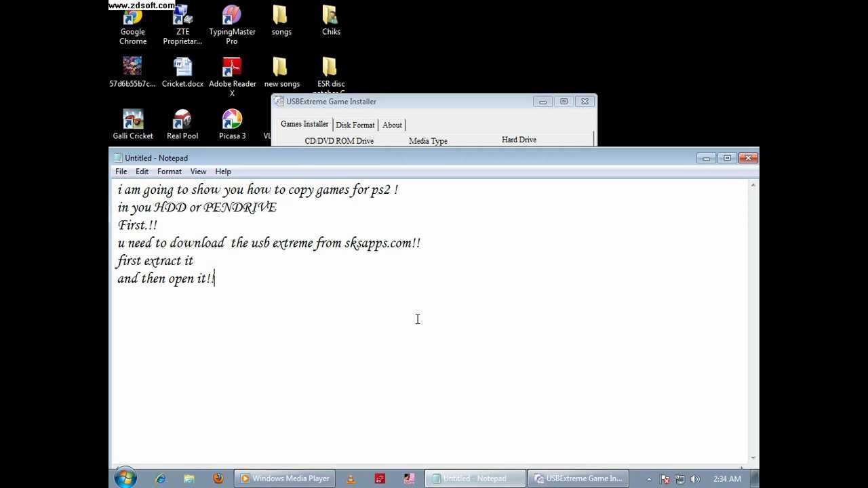The height and width of the screenshot is (488, 868).
Task: Open Cricket.docx document icon
Action: point(182,73)
